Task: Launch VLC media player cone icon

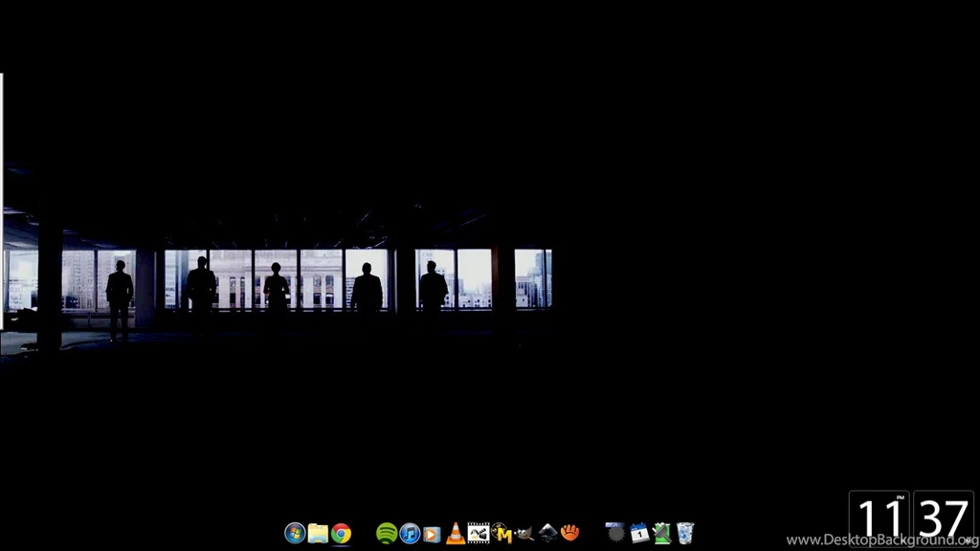Action: [455, 533]
